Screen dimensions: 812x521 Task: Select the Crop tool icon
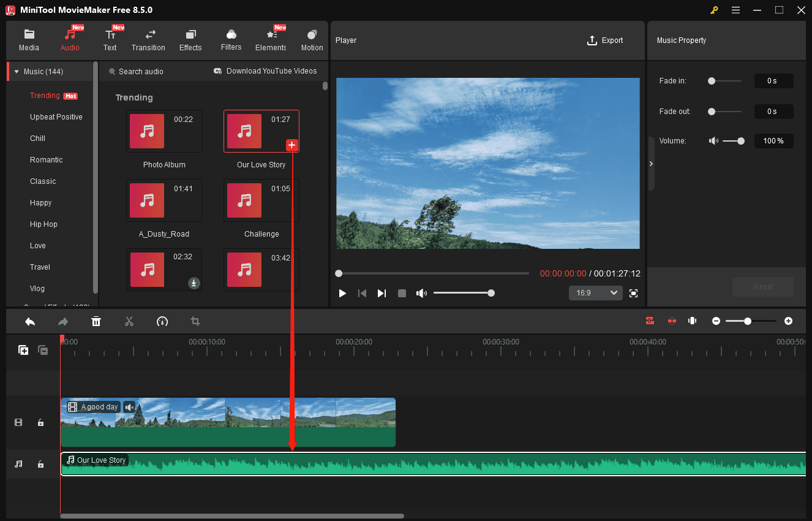[x=195, y=321]
